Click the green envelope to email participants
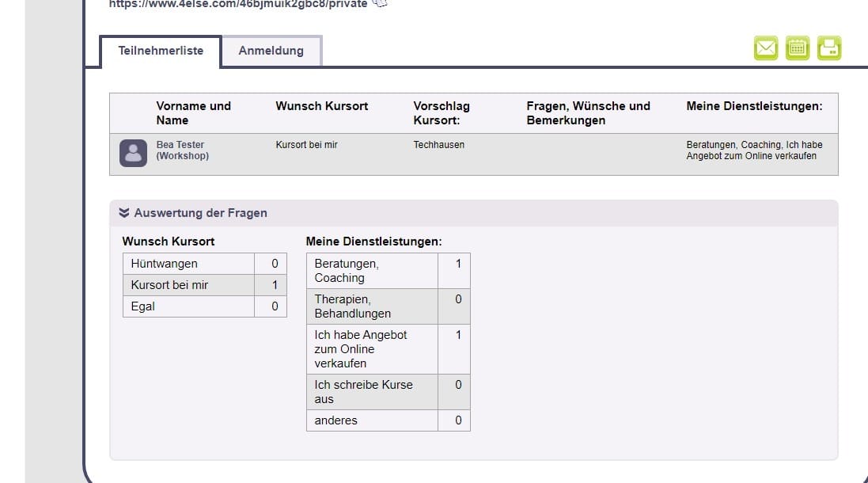Screen dimensions: 868x483 tap(765, 48)
